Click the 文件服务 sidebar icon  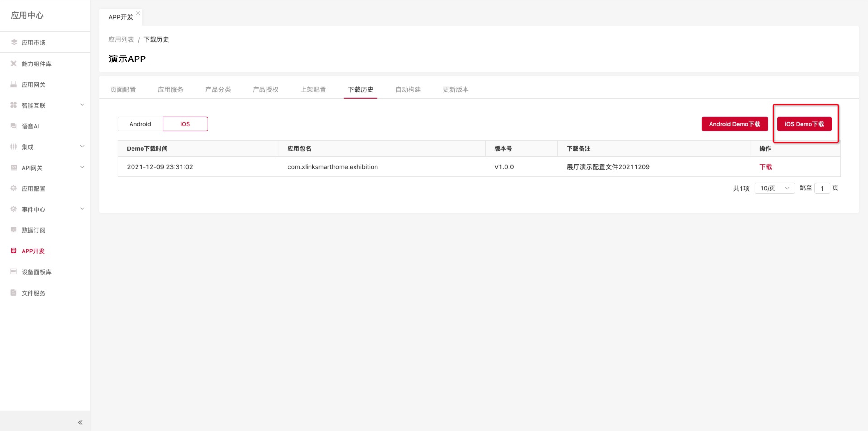click(x=14, y=293)
